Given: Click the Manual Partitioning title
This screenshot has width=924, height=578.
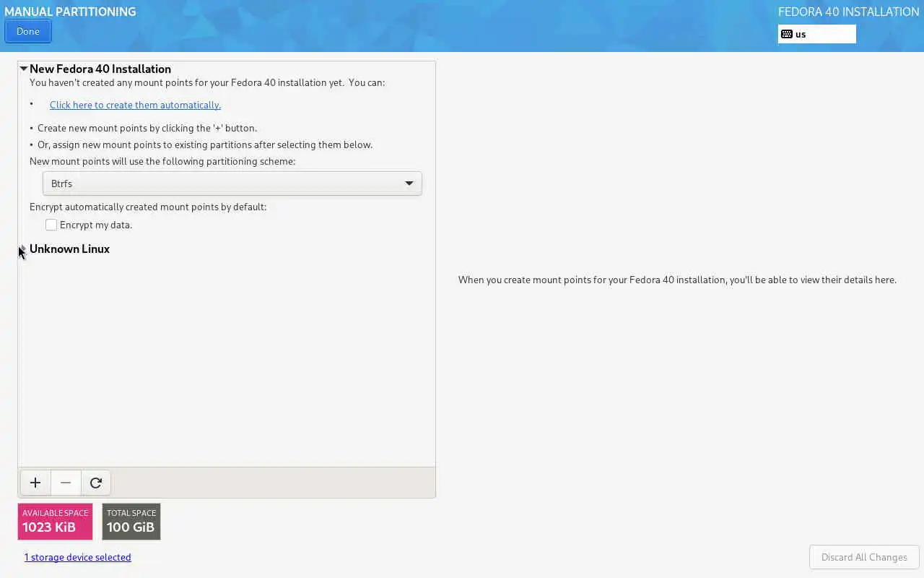Looking at the screenshot, I should click(70, 12).
